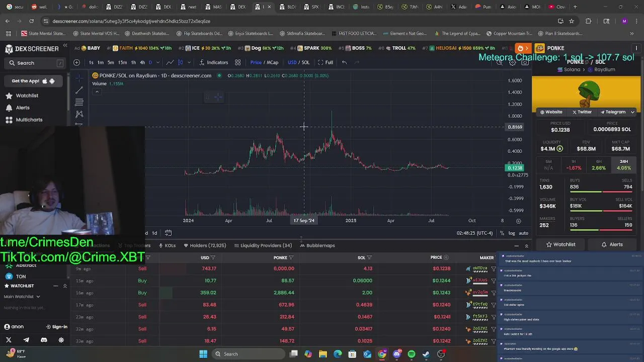Screen dimensions: 644x362
Task: Collapse the volume indicator legend
Action: coord(97,92)
